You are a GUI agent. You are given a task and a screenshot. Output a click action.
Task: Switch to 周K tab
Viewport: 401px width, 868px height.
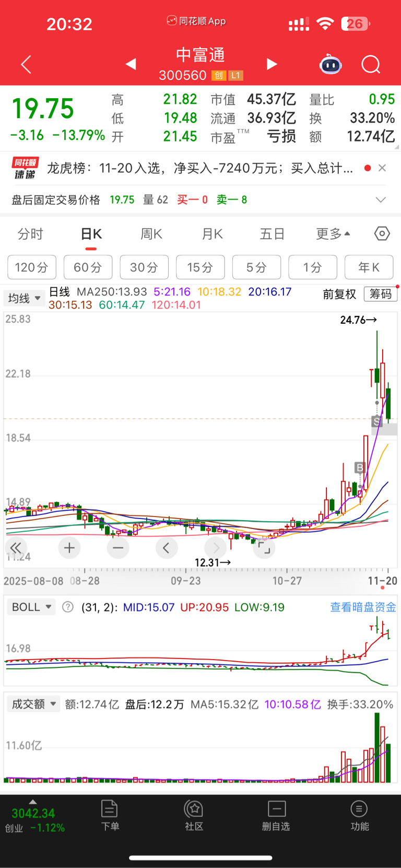(x=151, y=234)
